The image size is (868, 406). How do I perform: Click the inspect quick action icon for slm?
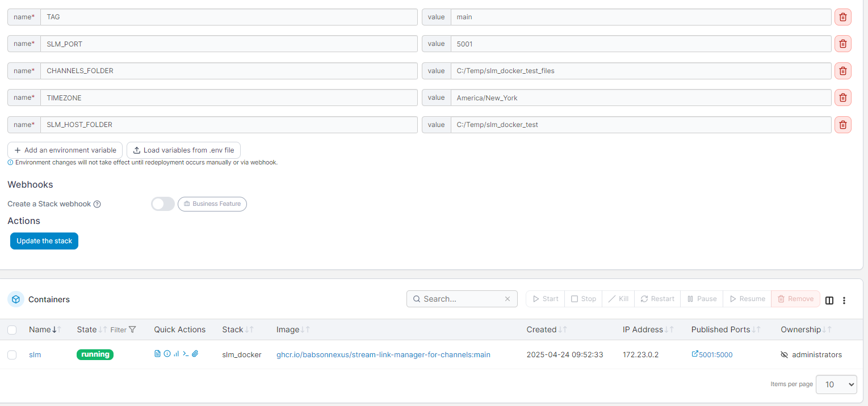(x=167, y=354)
